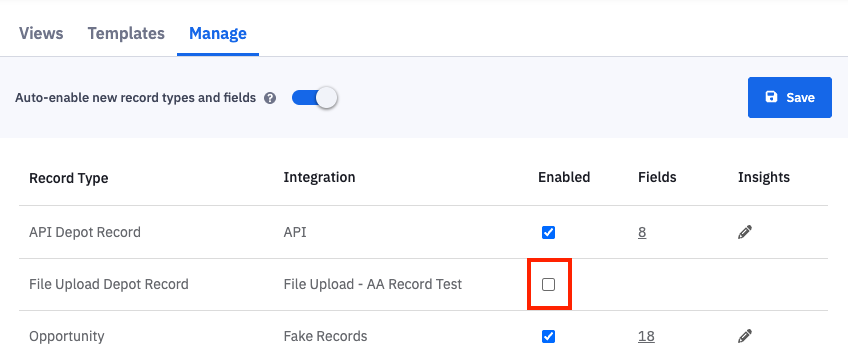Click the Record Type column header
This screenshot has width=848, height=362.
coord(69,178)
